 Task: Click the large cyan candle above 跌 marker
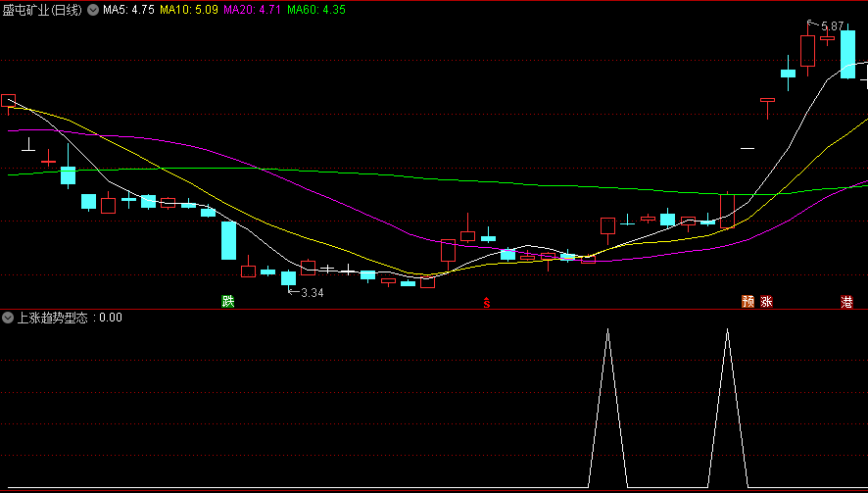pos(228,240)
